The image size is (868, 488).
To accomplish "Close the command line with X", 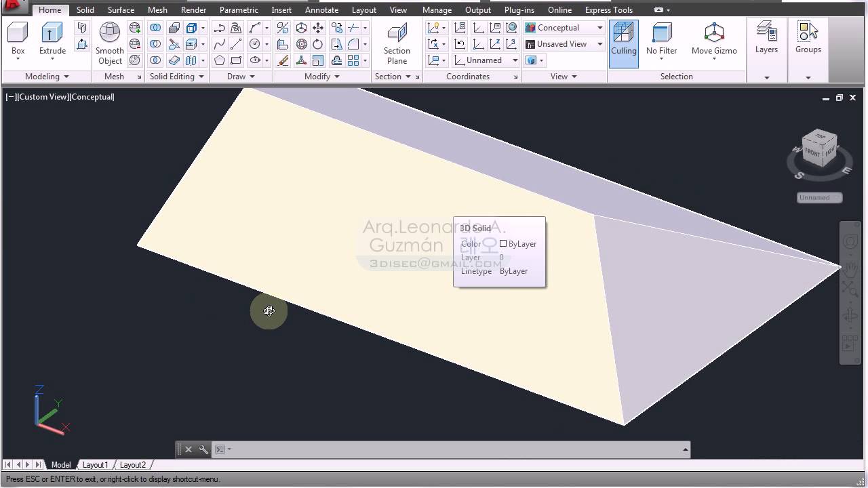I will click(x=189, y=449).
